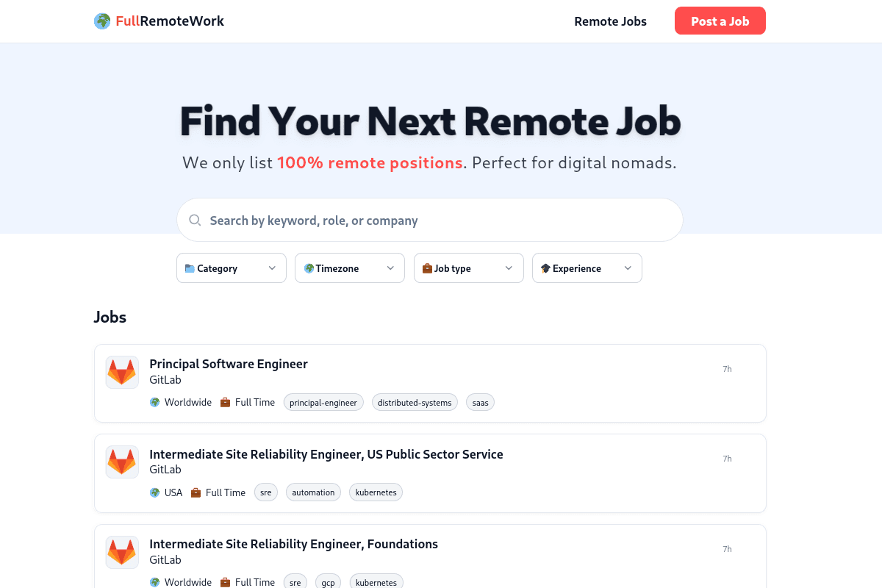Open the Intermediate Site Reliability Engineer, Foundations listing
This screenshot has width=882, height=588.
pos(294,544)
